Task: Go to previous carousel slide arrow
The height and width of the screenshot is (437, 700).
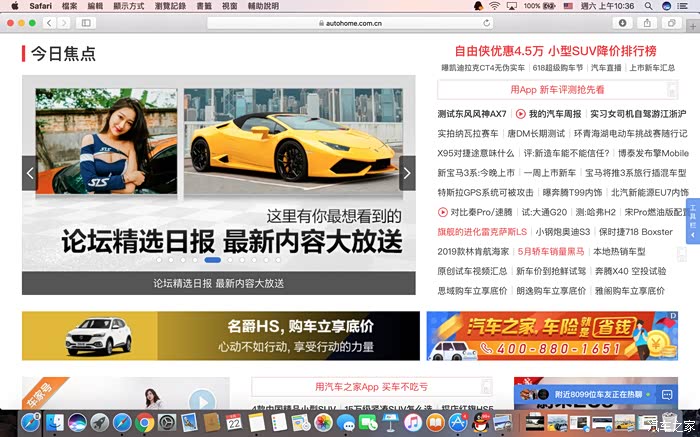Action: point(30,173)
